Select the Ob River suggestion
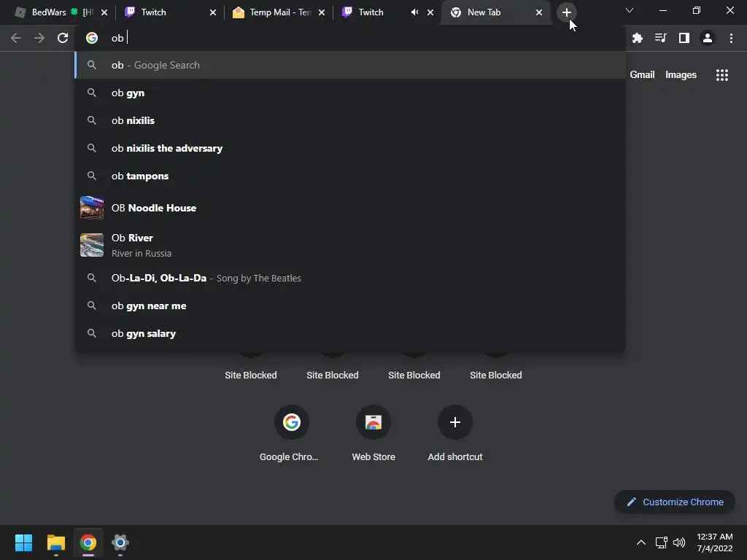This screenshot has height=560, width=747. click(x=350, y=245)
